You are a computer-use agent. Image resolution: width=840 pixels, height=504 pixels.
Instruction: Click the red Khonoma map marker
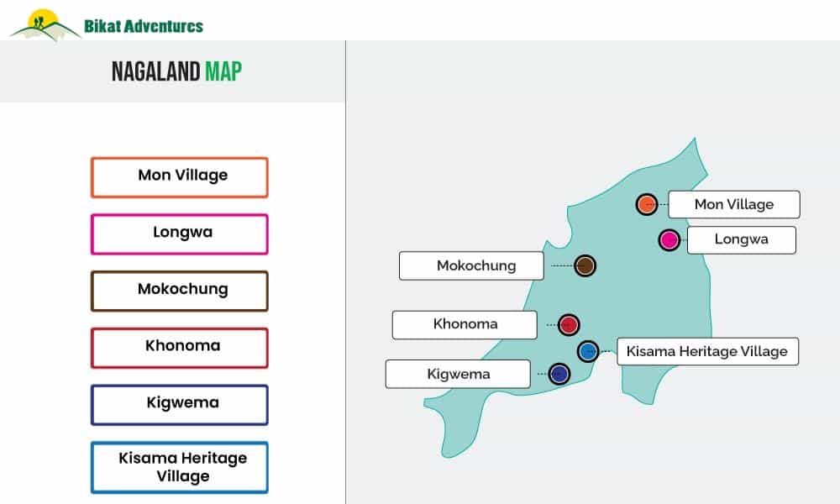click(569, 324)
